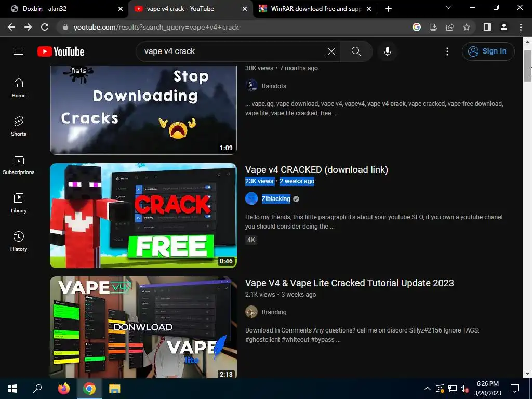Click the highlighted 23K views text

(260, 181)
